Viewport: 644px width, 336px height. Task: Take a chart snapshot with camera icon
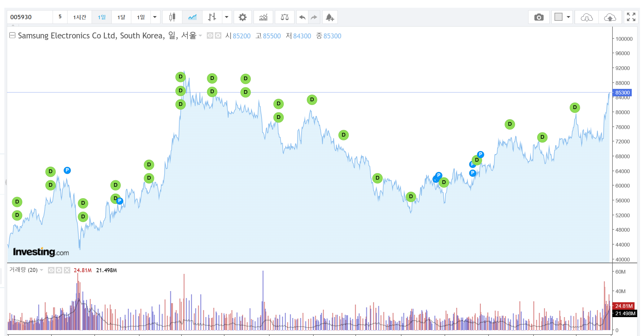pos(539,17)
